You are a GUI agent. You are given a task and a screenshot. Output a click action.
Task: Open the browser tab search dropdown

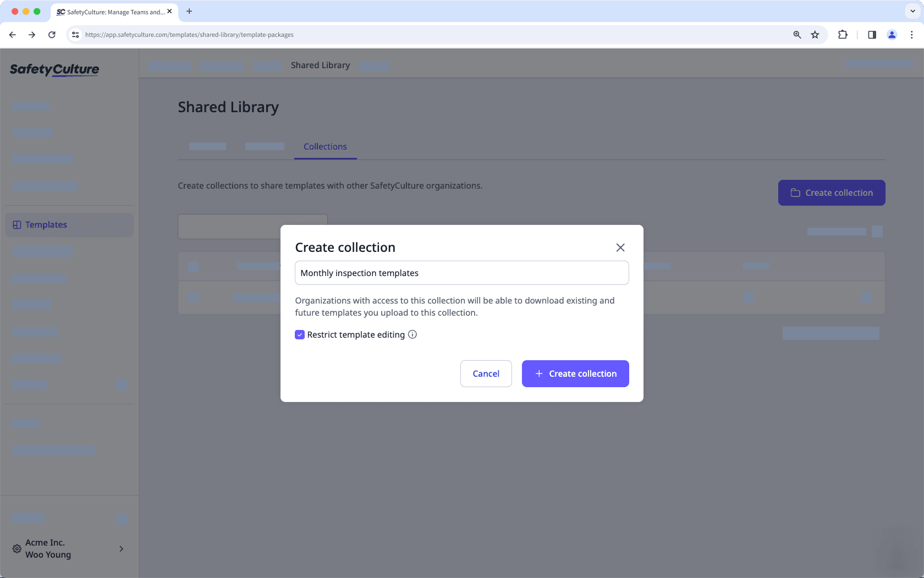tap(912, 11)
